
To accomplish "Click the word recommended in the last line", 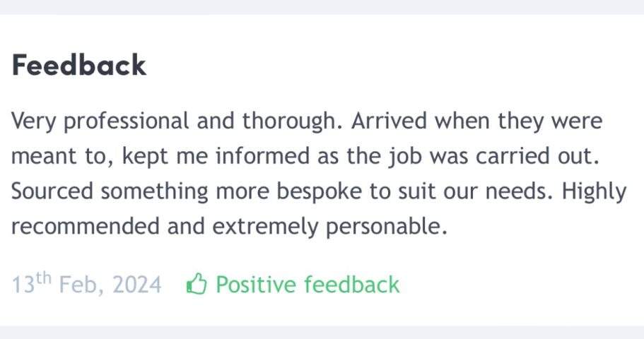I will point(86,227).
